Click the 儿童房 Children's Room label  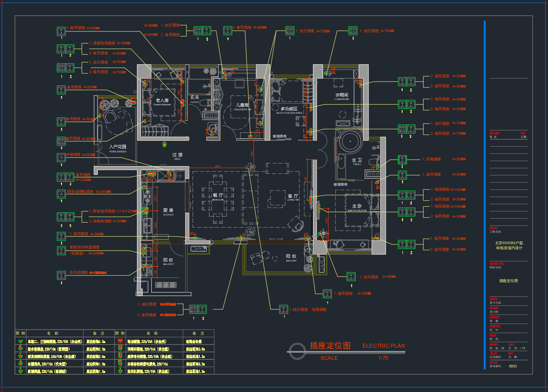pyautogui.click(x=242, y=106)
